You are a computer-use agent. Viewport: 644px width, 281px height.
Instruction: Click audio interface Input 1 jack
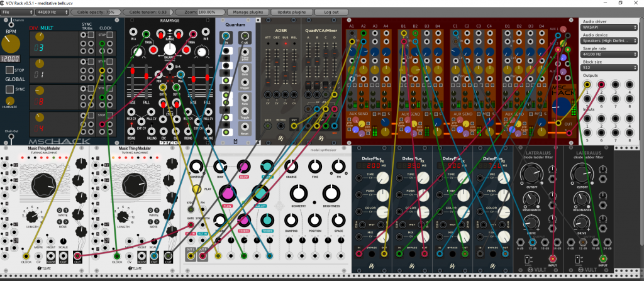click(x=587, y=118)
